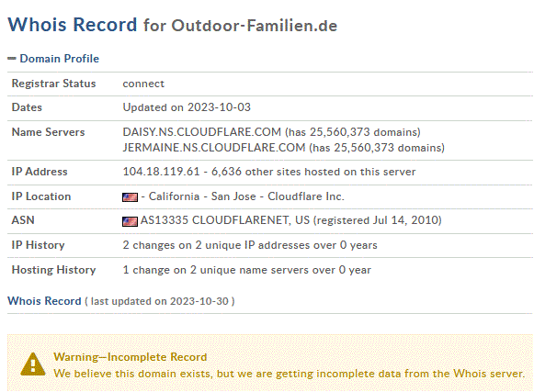Open the Whois Record link below table
534x392 pixels.
[x=44, y=301]
